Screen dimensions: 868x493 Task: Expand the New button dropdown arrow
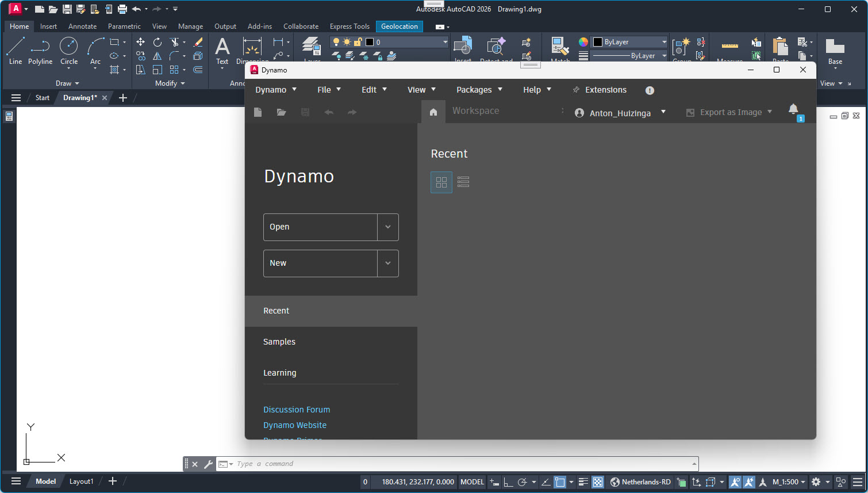coord(388,263)
